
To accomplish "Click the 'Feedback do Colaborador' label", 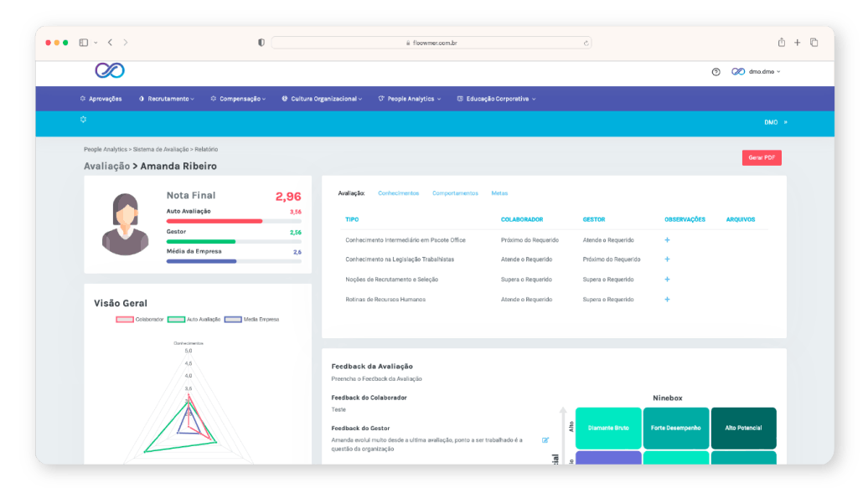I will pyautogui.click(x=369, y=398).
